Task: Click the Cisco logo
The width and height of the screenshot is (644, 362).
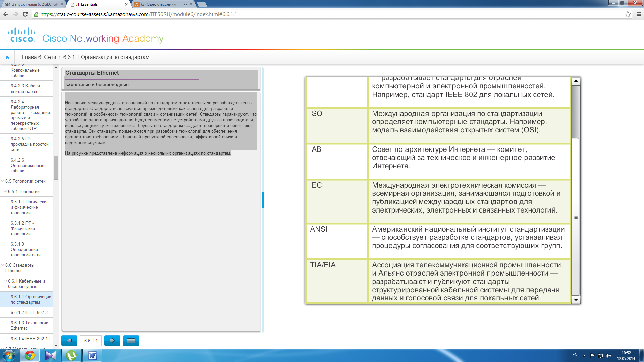Action: (22, 35)
